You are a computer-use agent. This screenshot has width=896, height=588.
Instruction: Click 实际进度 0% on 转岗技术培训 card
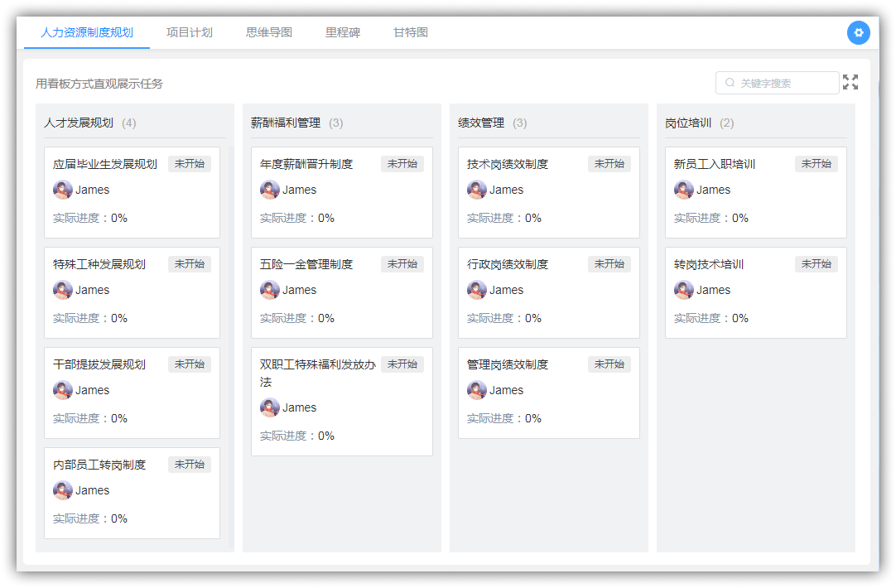[x=711, y=318]
